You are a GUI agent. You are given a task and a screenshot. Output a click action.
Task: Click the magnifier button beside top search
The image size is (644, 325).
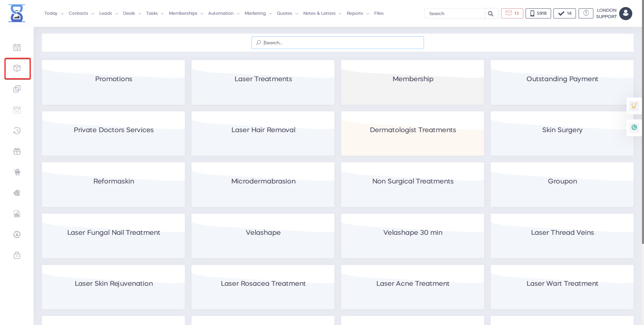[491, 14]
